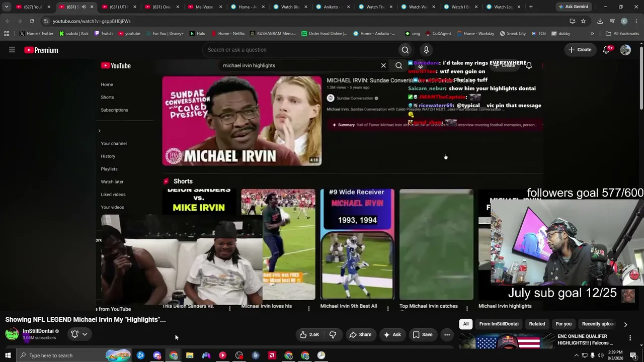The width and height of the screenshot is (644, 362).
Task: Open more actions ellipsis under video
Action: point(447,334)
